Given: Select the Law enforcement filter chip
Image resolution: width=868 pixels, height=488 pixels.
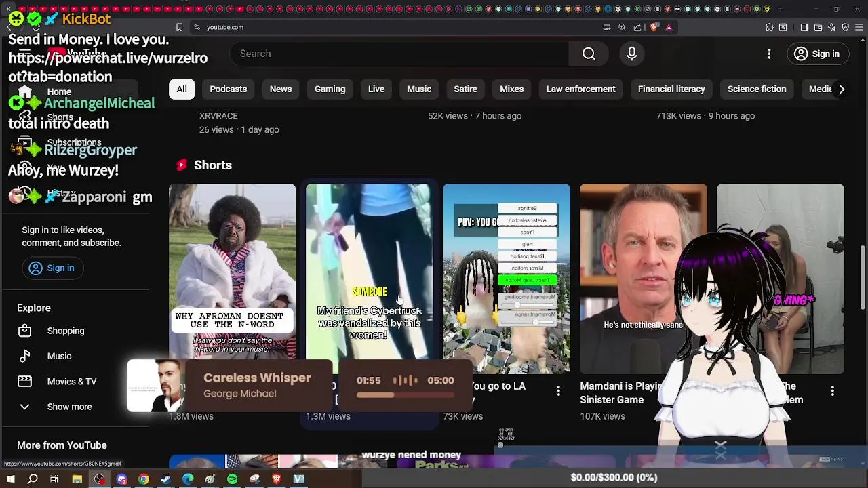Looking at the screenshot, I should pyautogui.click(x=581, y=89).
